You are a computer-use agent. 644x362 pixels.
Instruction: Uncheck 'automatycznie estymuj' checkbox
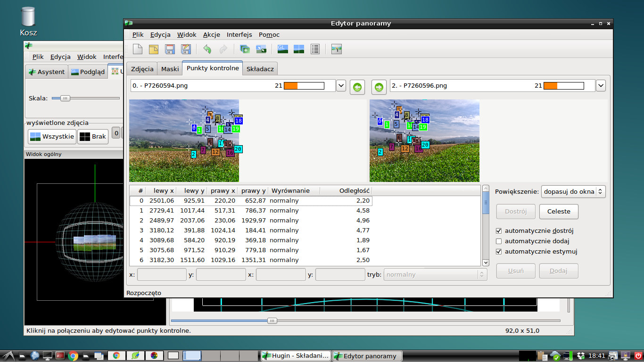pyautogui.click(x=499, y=252)
